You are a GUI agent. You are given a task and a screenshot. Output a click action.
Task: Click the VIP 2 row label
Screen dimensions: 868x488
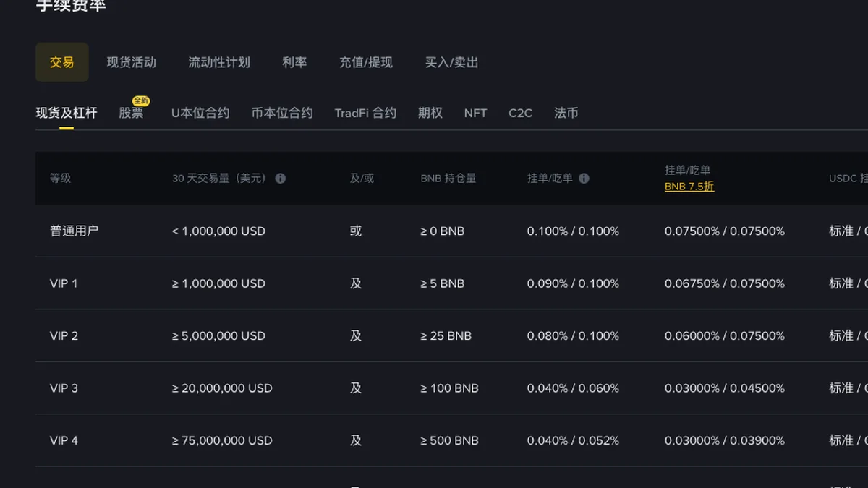point(64,335)
